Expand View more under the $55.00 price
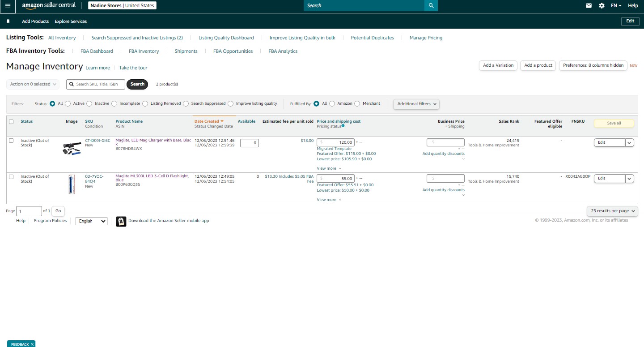 coord(329,200)
